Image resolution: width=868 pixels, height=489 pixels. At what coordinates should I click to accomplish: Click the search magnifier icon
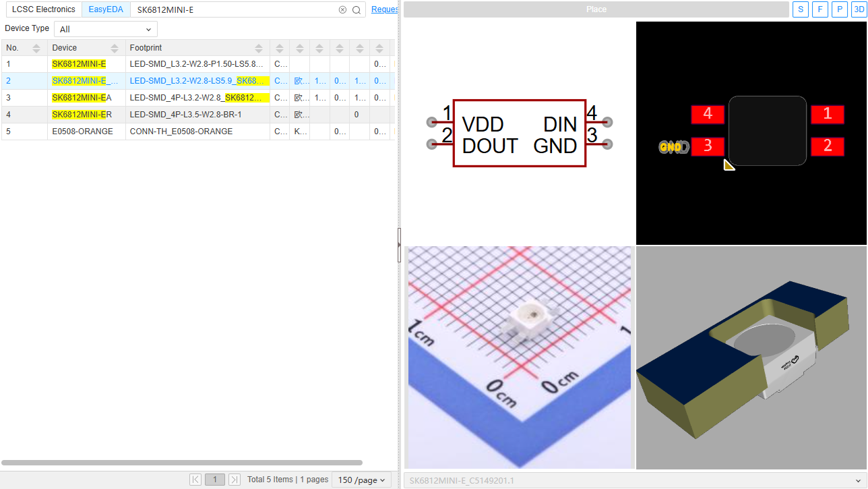[x=356, y=10]
